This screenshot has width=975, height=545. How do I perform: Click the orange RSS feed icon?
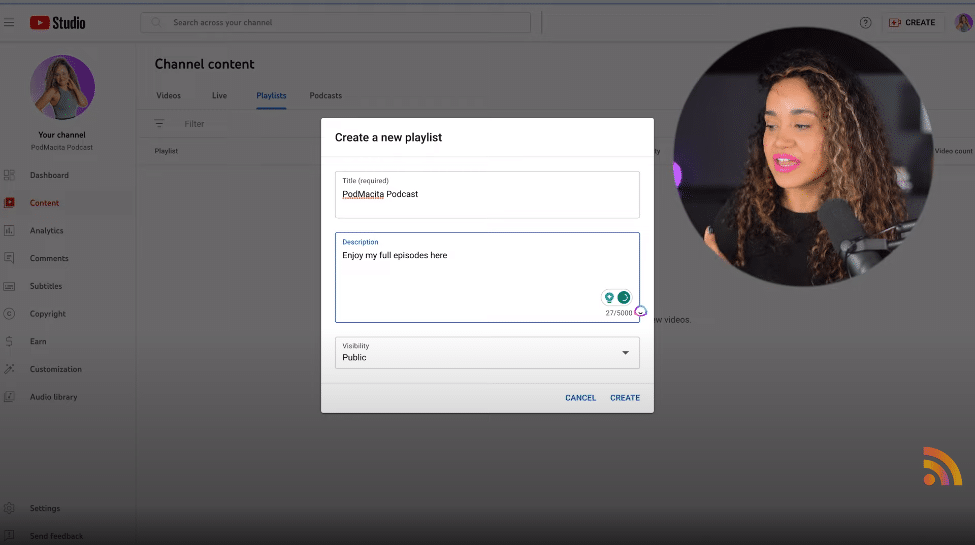point(942,466)
